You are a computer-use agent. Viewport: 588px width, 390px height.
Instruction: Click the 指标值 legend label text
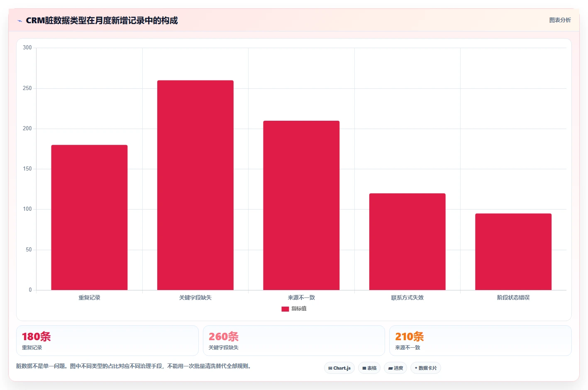point(299,309)
